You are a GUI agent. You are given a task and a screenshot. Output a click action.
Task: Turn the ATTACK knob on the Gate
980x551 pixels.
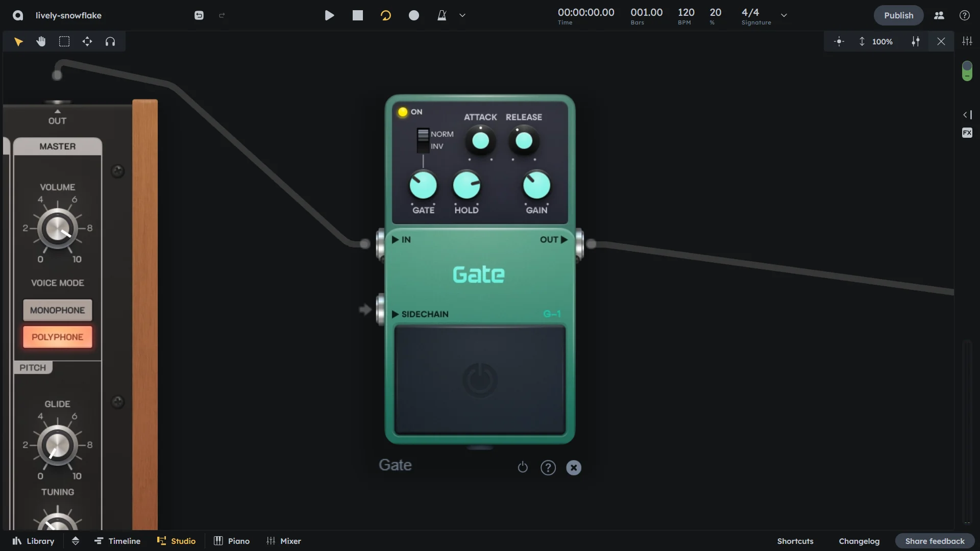point(480,141)
